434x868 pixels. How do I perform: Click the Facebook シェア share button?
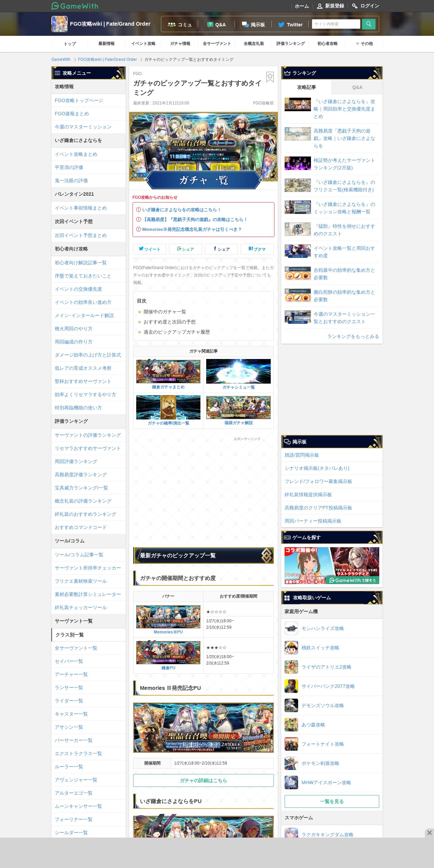tap(221, 249)
